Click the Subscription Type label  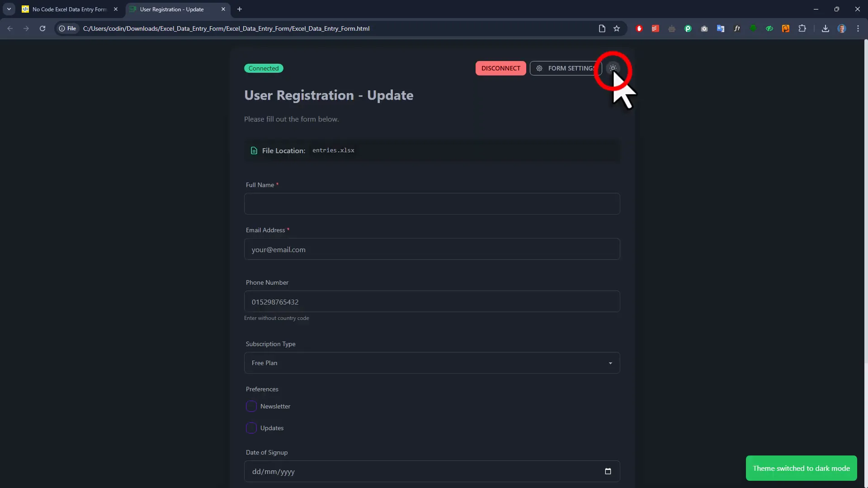click(270, 344)
